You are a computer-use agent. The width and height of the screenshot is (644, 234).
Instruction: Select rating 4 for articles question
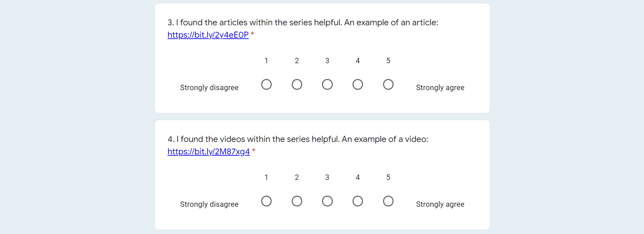[x=358, y=84]
